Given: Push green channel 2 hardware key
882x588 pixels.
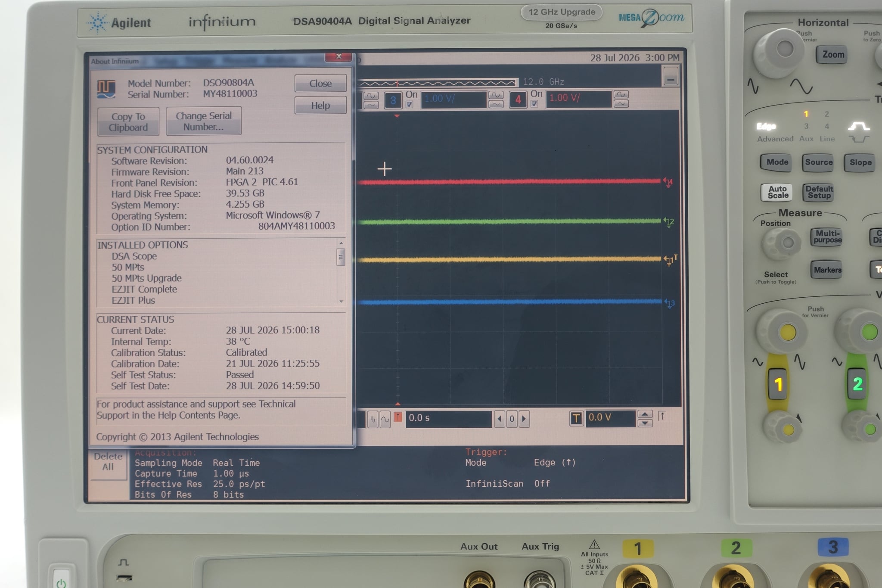Looking at the screenshot, I should point(857,383).
